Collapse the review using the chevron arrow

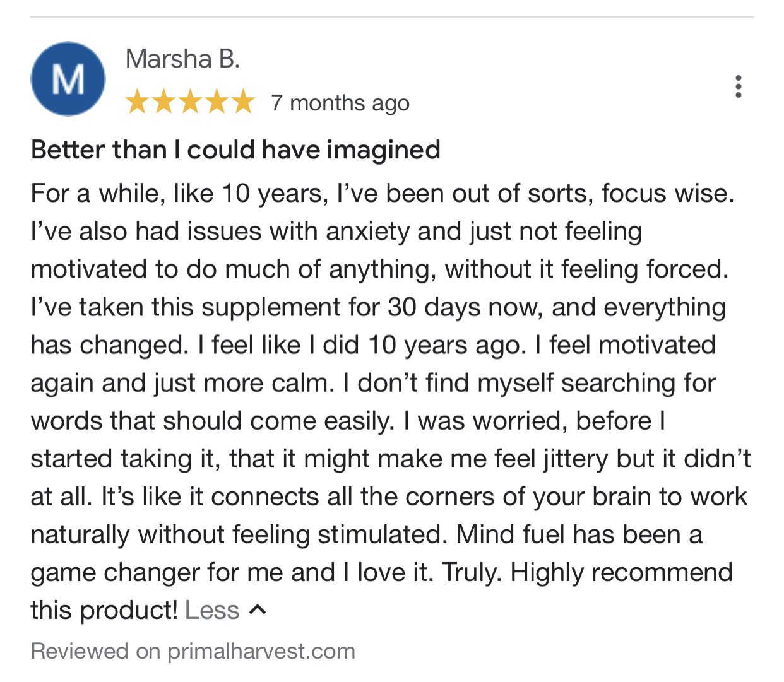pos(259,609)
